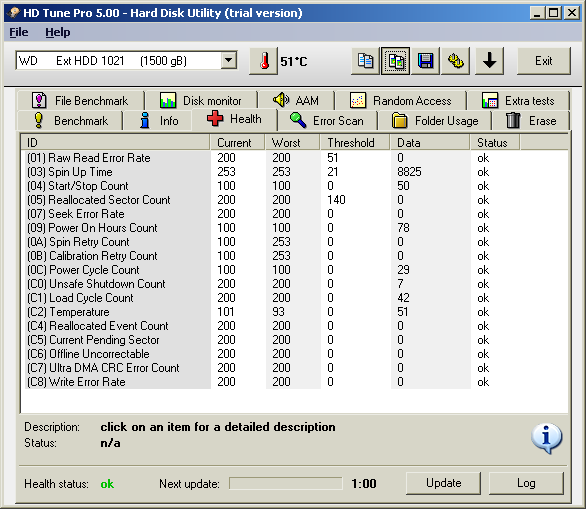Click the 1:00 next update timer

tap(364, 484)
